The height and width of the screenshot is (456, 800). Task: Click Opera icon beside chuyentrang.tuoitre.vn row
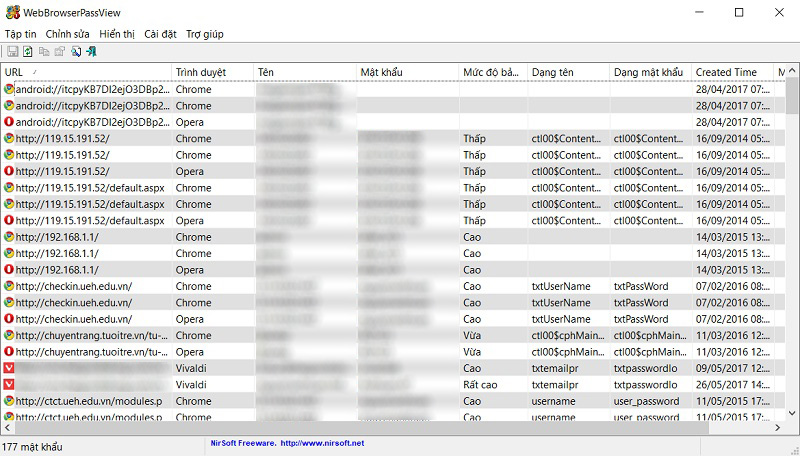[9, 351]
